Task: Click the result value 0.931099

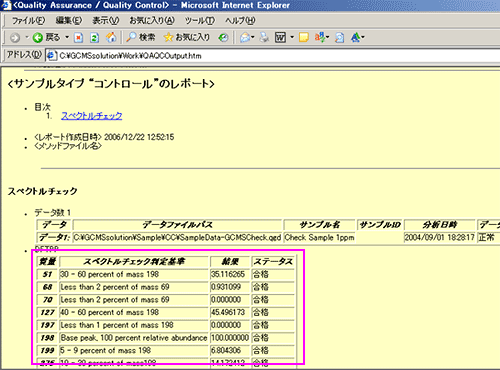Action: [230, 287]
